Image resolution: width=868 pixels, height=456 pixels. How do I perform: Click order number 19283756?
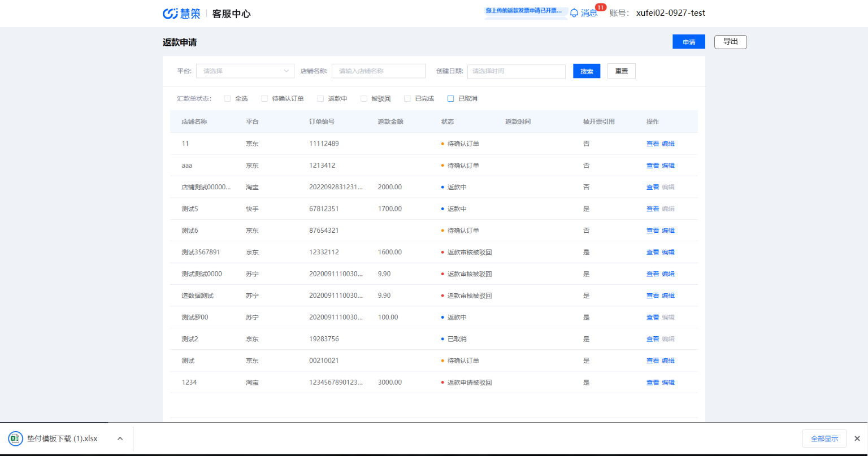[x=324, y=339]
